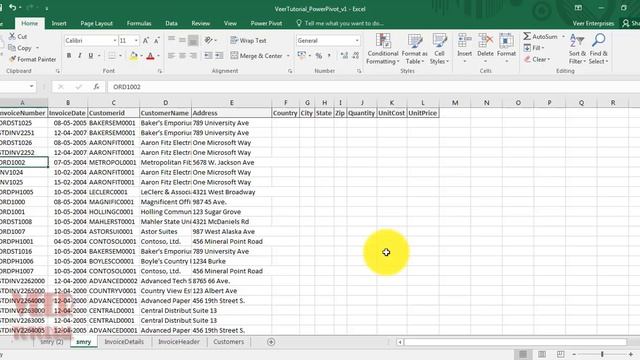
Task: Toggle Bold formatting
Action: [x=69, y=56]
